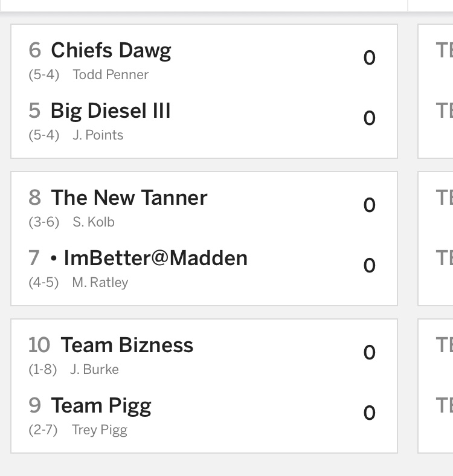Click seed number 9 beside Team Pigg
Image resolution: width=453 pixels, height=476 pixels.
click(x=35, y=406)
